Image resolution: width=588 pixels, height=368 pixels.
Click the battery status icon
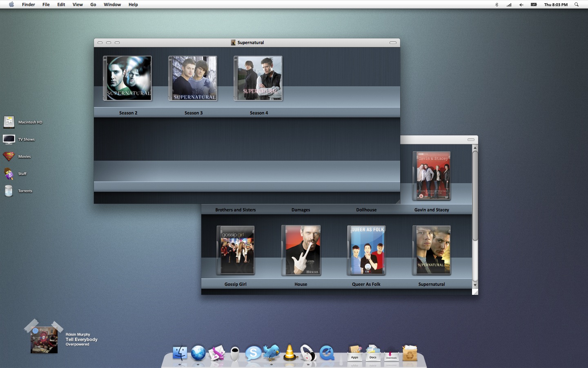534,4
